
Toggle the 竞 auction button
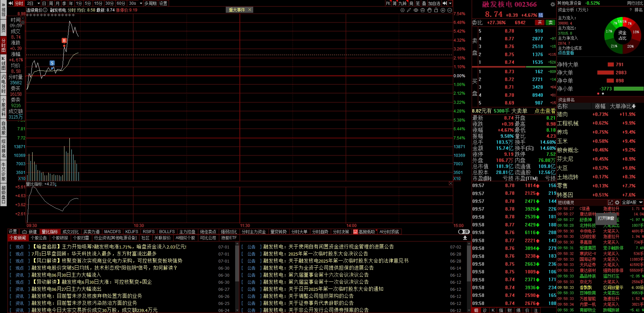[412, 3]
